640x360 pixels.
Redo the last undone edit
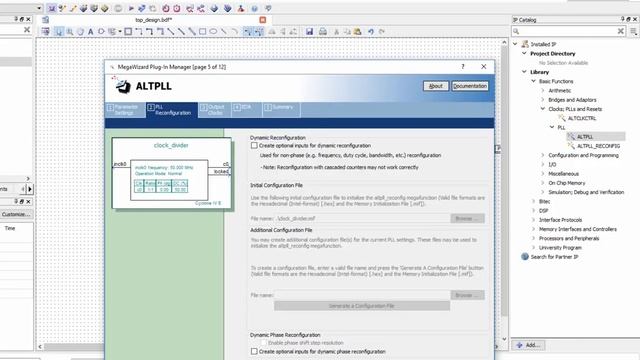point(382,31)
